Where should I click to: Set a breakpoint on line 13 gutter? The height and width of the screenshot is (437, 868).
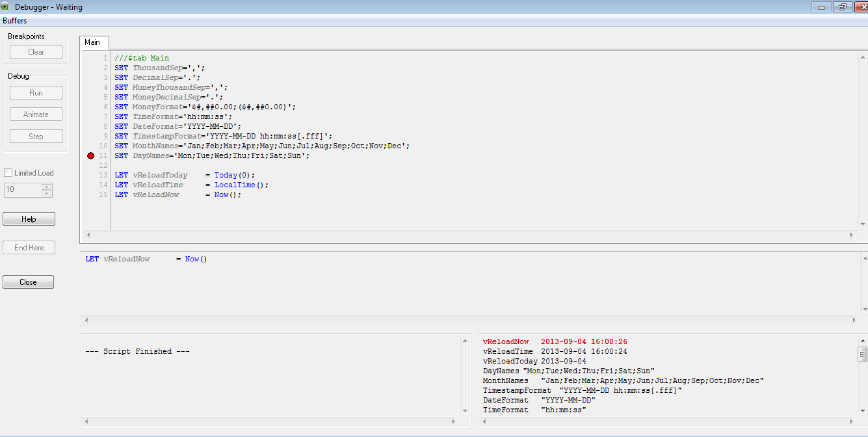click(91, 174)
